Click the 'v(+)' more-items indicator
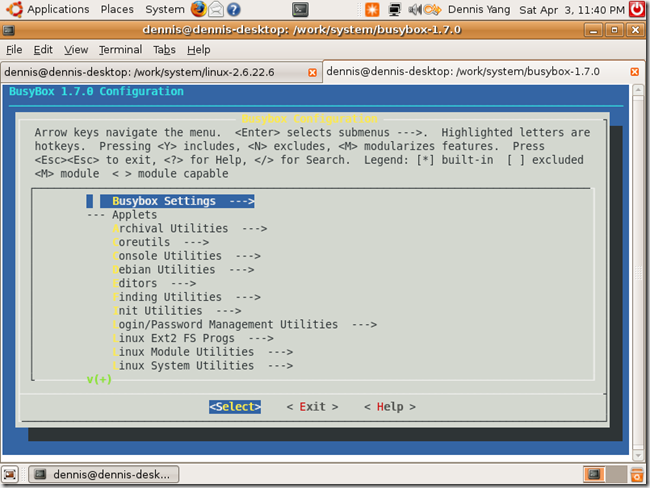The width and height of the screenshot is (650, 488). click(99, 379)
